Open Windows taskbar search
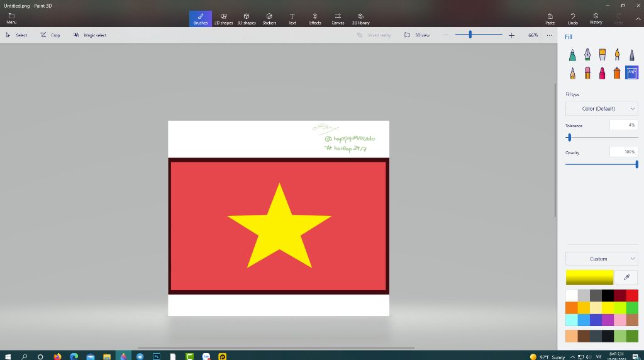The height and width of the screenshot is (360, 644). pyautogui.click(x=25, y=356)
